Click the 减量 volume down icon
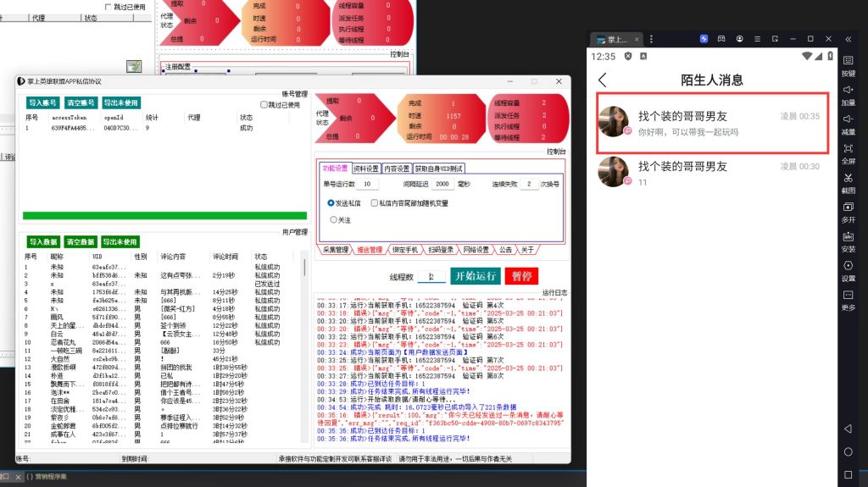The width and height of the screenshot is (868, 487). point(849,120)
